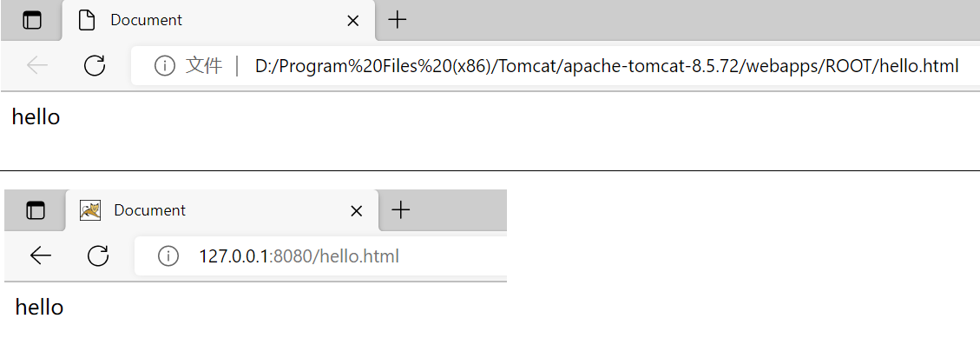This screenshot has width=980, height=345.
Task: Reload the 127.0.0.1:8080/hello.html page
Action: [x=98, y=255]
